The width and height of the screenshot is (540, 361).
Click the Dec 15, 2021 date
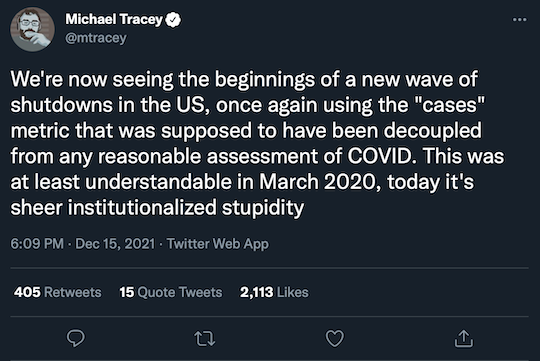tap(115, 244)
